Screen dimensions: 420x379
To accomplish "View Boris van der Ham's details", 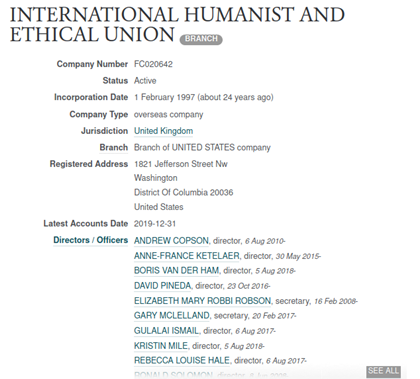I will [176, 271].
